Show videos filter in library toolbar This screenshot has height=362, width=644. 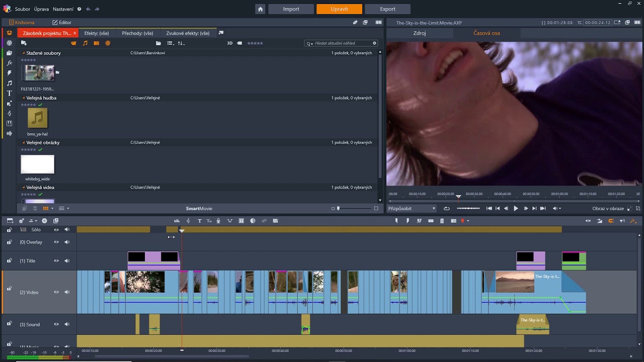pos(74,43)
